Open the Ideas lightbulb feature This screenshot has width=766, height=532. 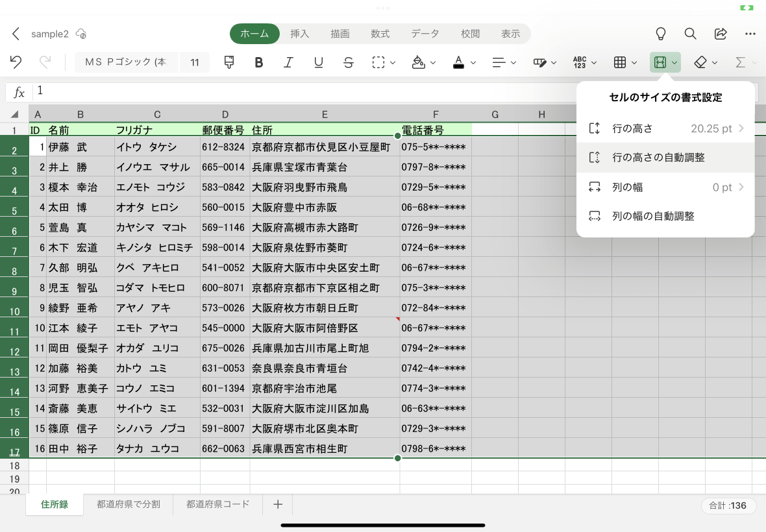click(x=660, y=33)
